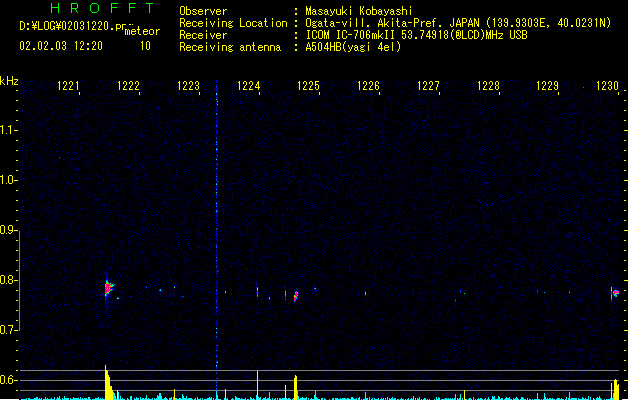The width and height of the screenshot is (629, 400).
Task: Click the Receiving Location label
Action: click(233, 23)
